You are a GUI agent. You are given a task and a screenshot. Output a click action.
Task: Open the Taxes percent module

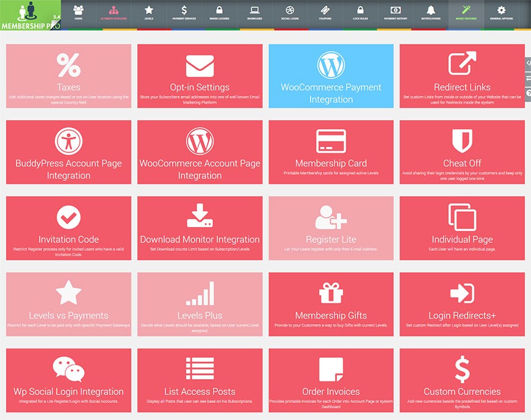point(68,76)
